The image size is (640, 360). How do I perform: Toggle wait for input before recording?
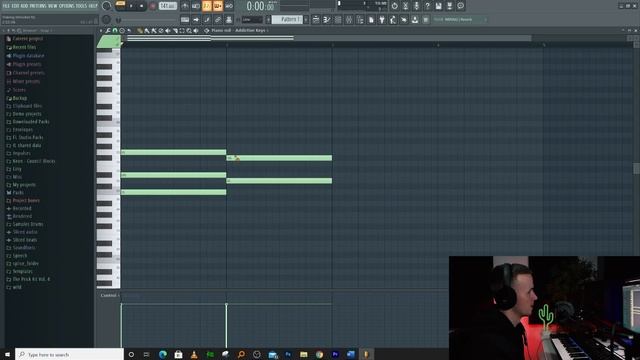tap(196, 6)
